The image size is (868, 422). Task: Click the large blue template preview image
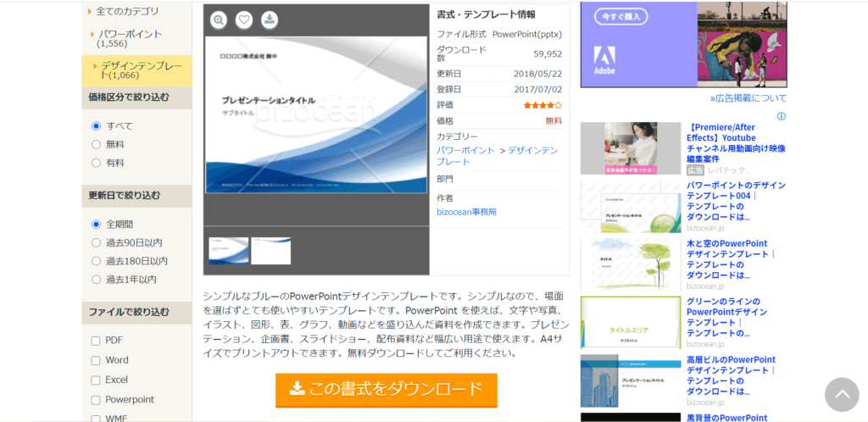(x=316, y=115)
